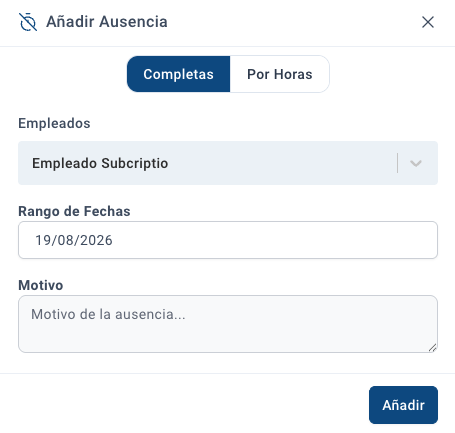Switch to Por Horas absence mode
455x433 pixels.
pos(280,74)
